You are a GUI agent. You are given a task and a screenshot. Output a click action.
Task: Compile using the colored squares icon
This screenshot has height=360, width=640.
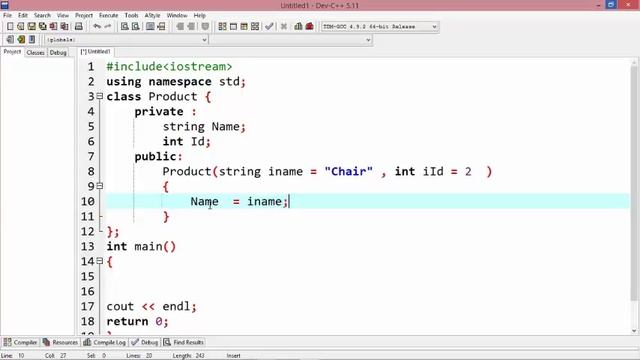click(222, 27)
